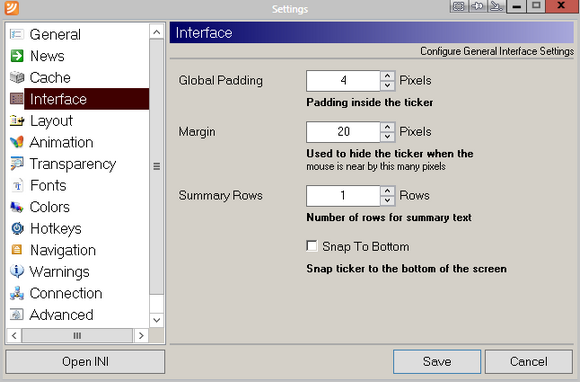Screen dimensions: 580x382
Task: Cancel the settings dialog
Action: click(x=529, y=361)
